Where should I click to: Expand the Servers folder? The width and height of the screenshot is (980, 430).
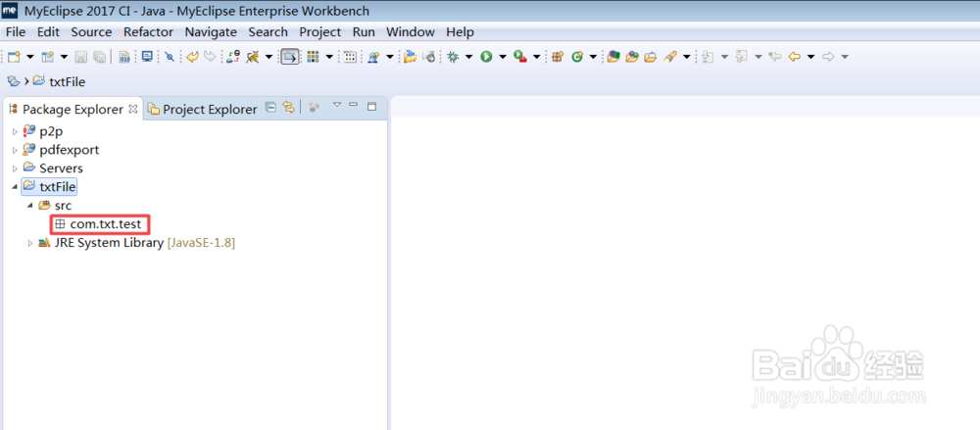pyautogui.click(x=15, y=168)
